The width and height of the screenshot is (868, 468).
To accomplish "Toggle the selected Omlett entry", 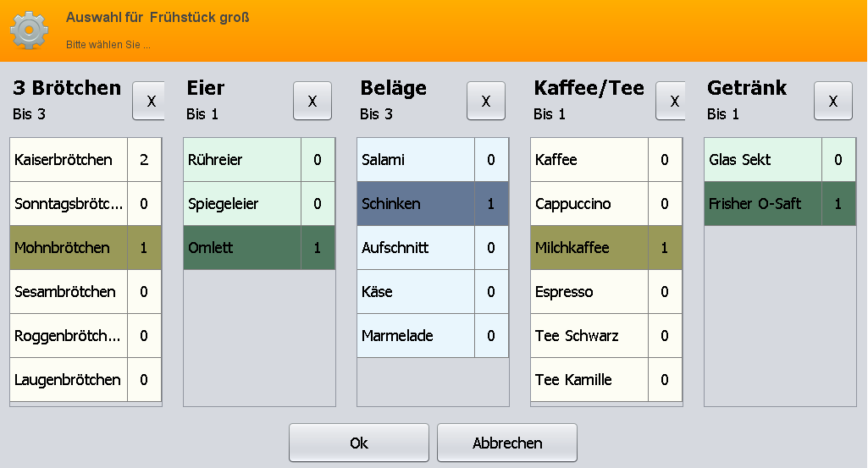I will (259, 248).
